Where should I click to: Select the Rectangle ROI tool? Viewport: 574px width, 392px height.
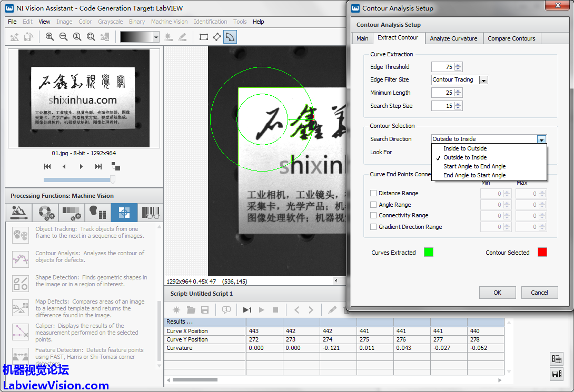point(204,36)
